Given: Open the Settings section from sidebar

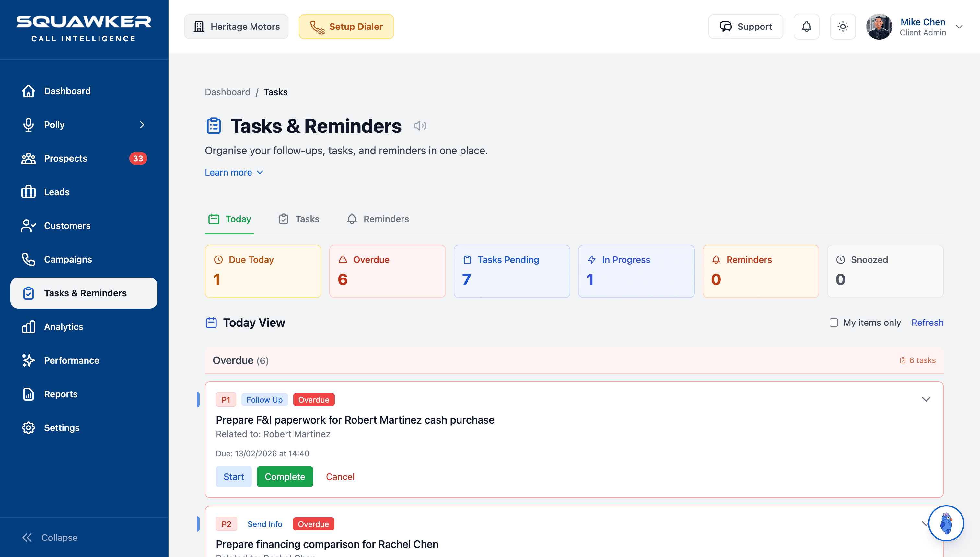Looking at the screenshot, I should pyautogui.click(x=62, y=428).
